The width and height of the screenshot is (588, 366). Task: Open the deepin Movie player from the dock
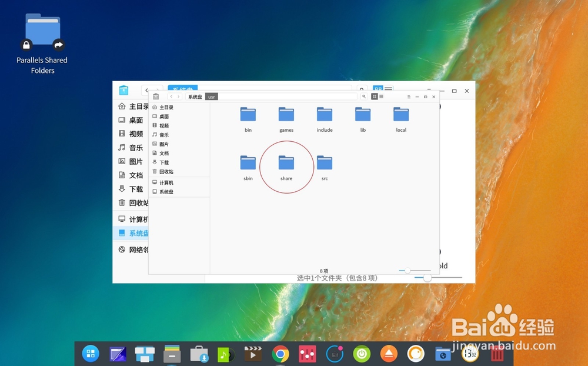(x=253, y=354)
